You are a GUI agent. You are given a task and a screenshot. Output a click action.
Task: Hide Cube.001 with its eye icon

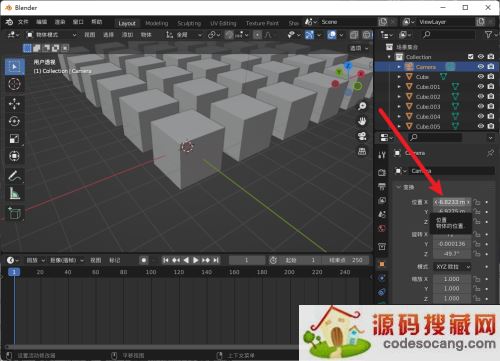tap(481, 87)
